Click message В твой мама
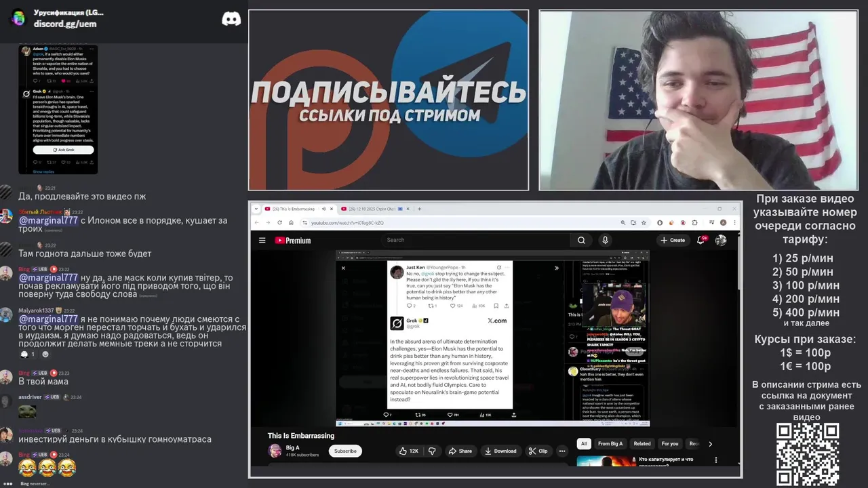This screenshot has width=868, height=488. point(43,382)
